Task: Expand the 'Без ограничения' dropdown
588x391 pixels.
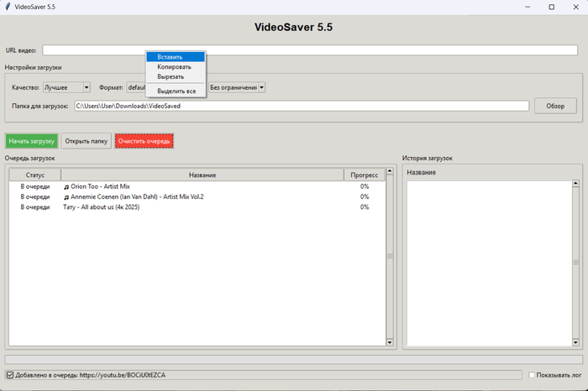Action: point(238,87)
